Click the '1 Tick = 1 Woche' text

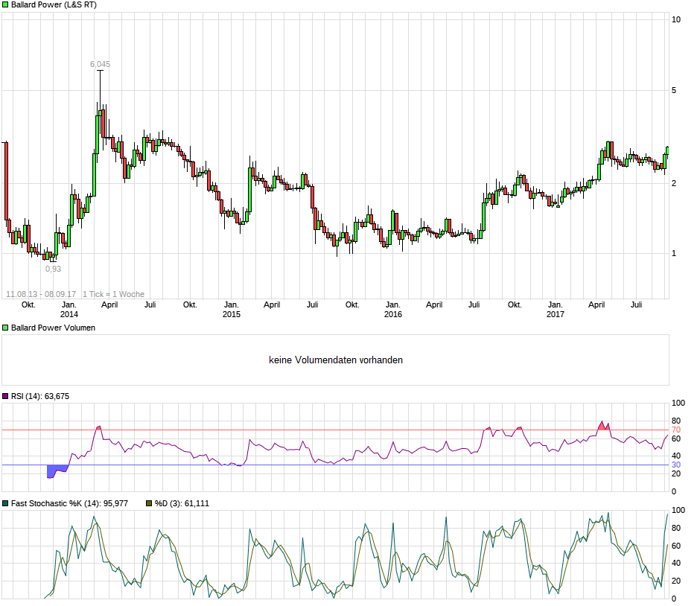click(x=113, y=294)
